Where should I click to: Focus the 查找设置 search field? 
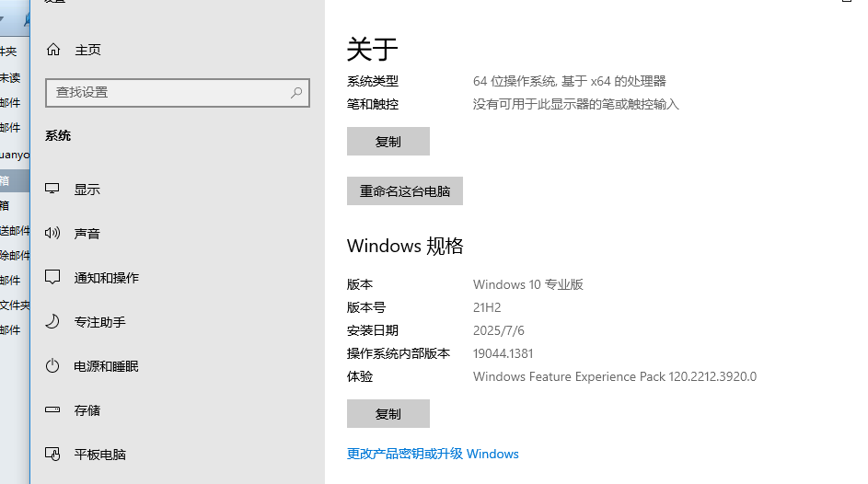177,92
